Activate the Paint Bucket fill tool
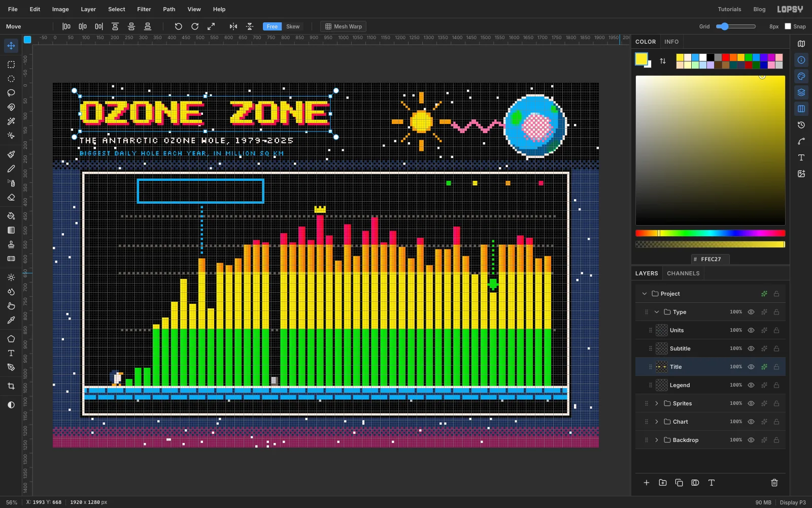This screenshot has height=508, width=812. [11, 216]
